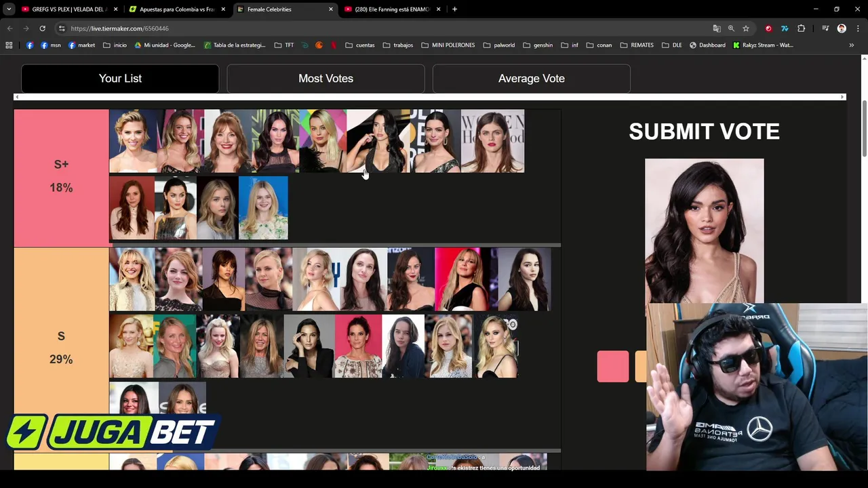Click the SUBMIT VOTE heading
Viewport: 868px width, 488px height.
pyautogui.click(x=704, y=131)
